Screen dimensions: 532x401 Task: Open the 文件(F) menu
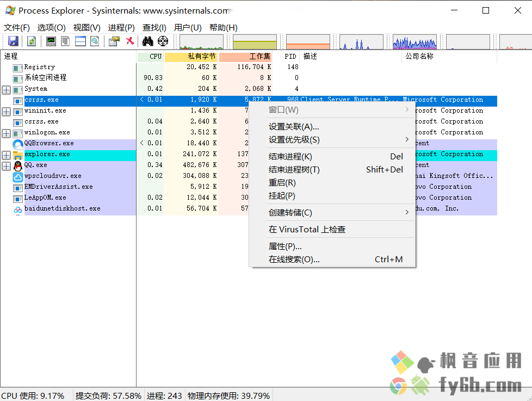tap(17, 28)
